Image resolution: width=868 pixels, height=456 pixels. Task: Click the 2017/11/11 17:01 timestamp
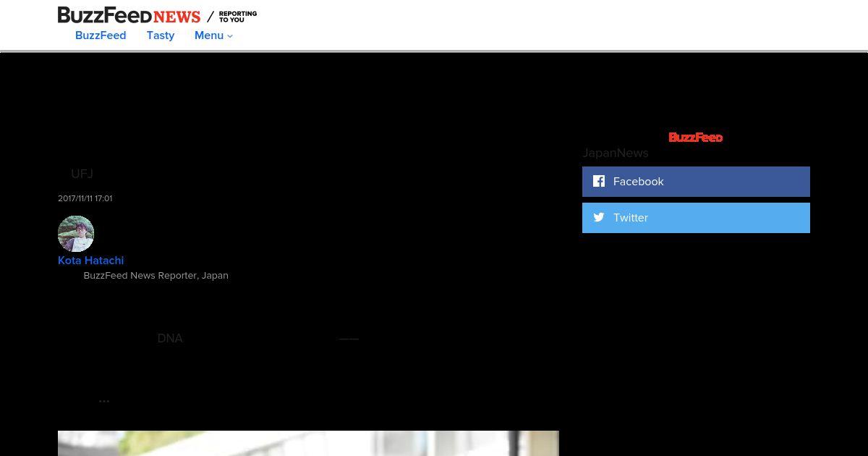coord(85,198)
